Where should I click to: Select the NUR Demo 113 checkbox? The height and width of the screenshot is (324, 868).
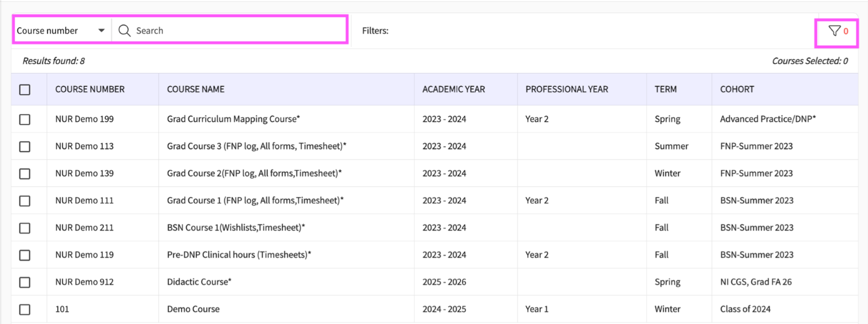coord(25,147)
